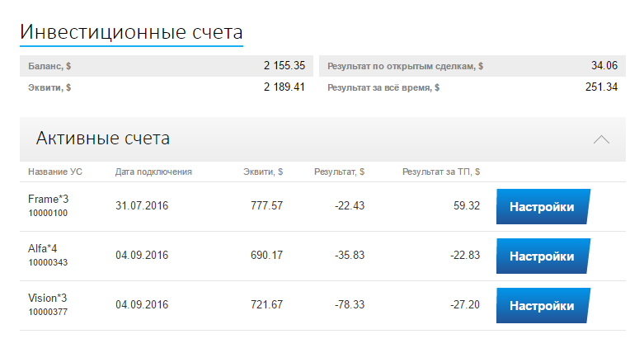The height and width of the screenshot is (348, 644).
Task: Select the Alfa*4 account name
Action: (x=42, y=248)
